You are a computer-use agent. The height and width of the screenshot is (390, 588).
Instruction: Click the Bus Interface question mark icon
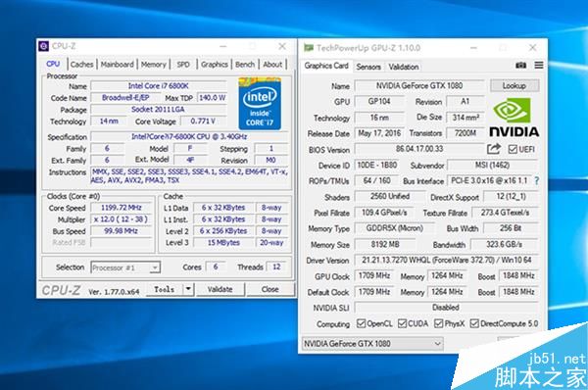pos(537,180)
